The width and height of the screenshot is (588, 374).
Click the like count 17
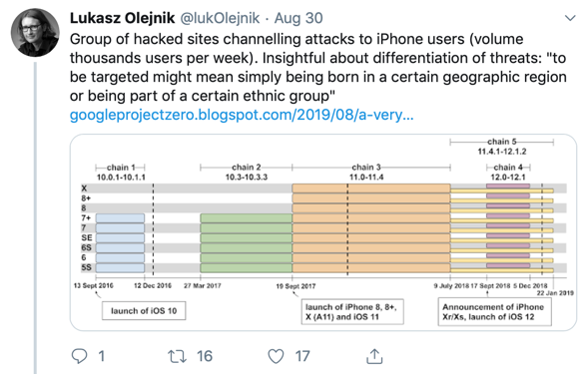(302, 356)
